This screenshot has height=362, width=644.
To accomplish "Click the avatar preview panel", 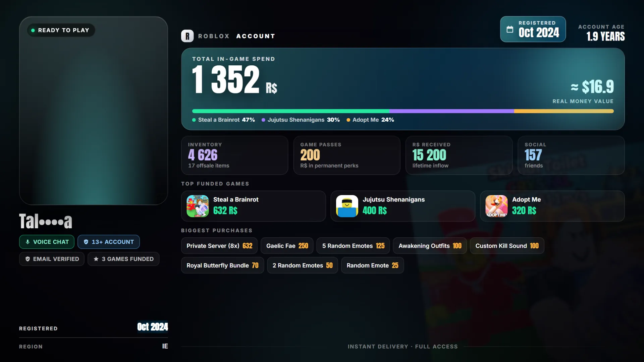I will [x=94, y=111].
